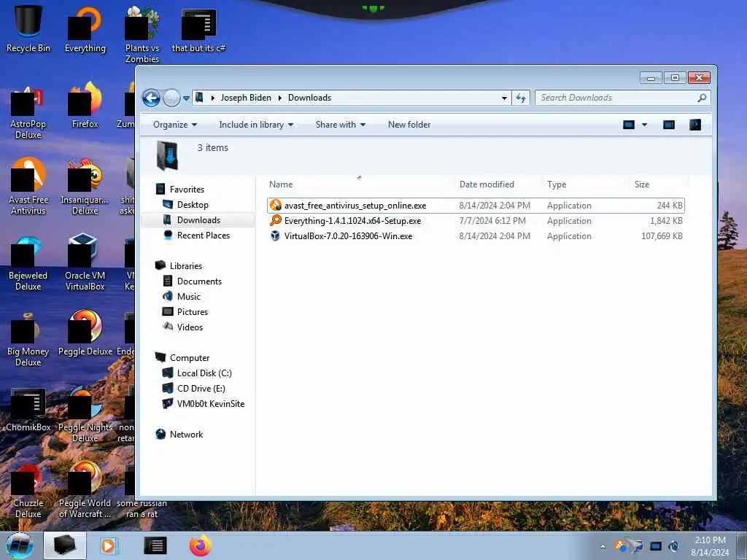Open Include in library menu
Viewport: 747px width, 560px height.
(x=256, y=125)
